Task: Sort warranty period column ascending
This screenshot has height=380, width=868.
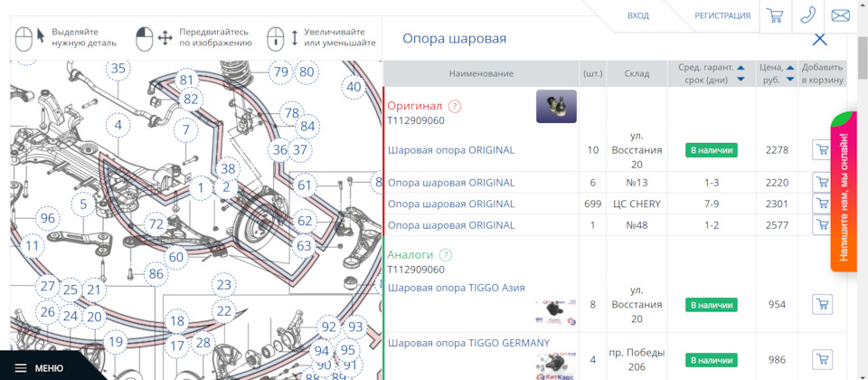Action: 741,68
